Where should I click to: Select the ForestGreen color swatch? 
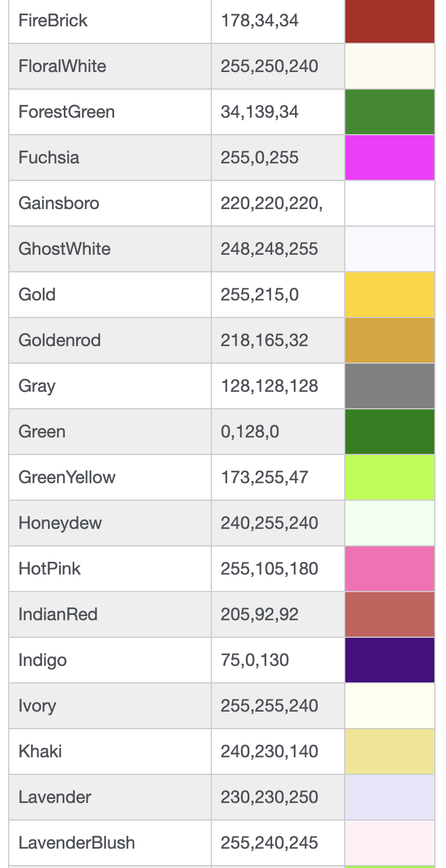(x=389, y=112)
